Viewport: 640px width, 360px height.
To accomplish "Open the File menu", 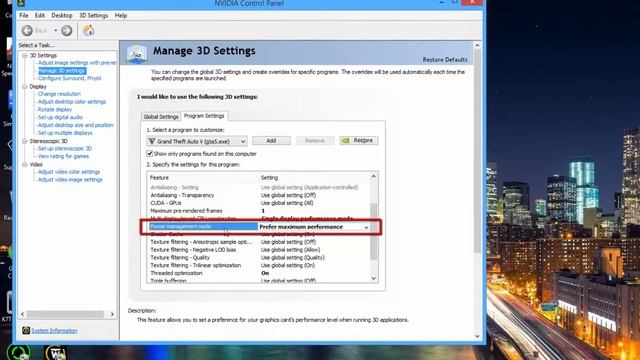I will [x=24, y=15].
